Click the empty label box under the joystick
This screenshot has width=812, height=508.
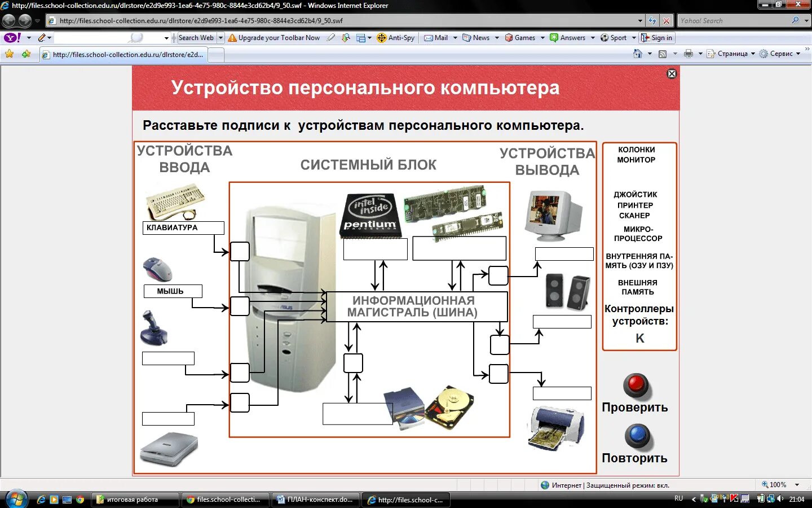tap(169, 358)
